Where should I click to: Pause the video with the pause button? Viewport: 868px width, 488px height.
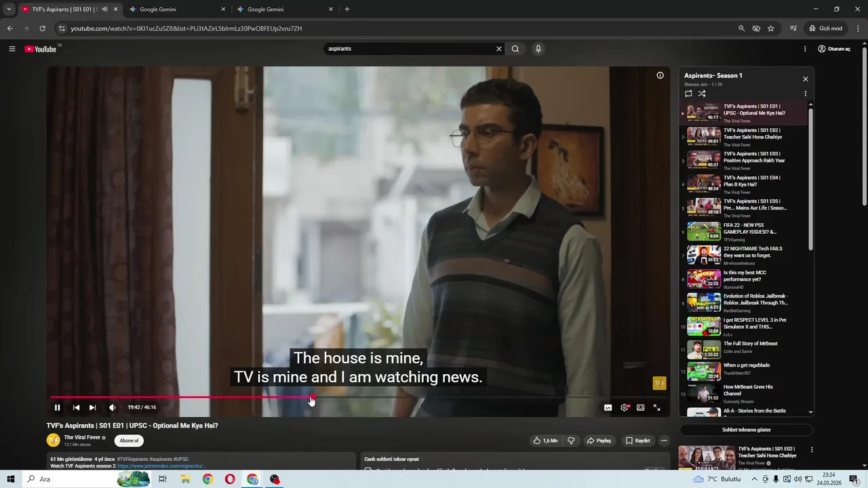[x=58, y=407]
